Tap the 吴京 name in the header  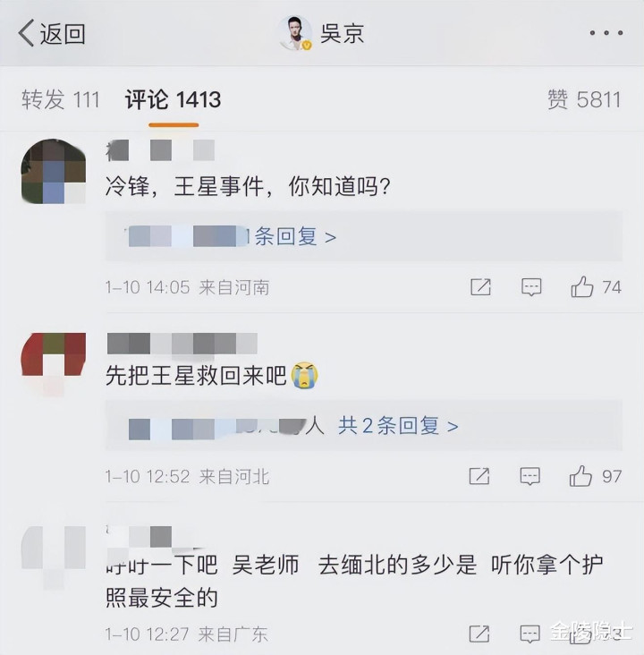coord(342,33)
